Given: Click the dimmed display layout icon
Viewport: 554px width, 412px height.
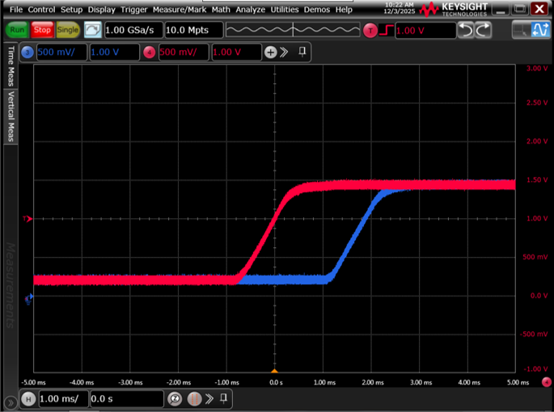Looking at the screenshot, I should pos(521,30).
